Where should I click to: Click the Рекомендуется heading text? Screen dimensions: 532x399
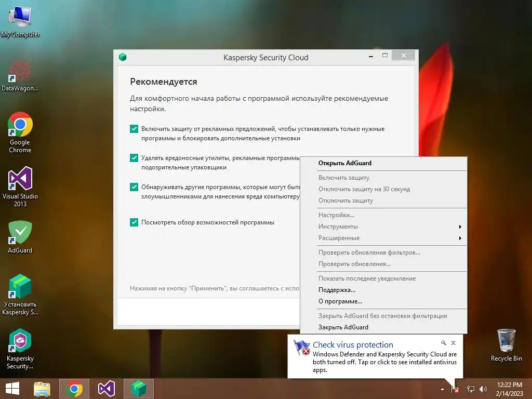pos(164,82)
